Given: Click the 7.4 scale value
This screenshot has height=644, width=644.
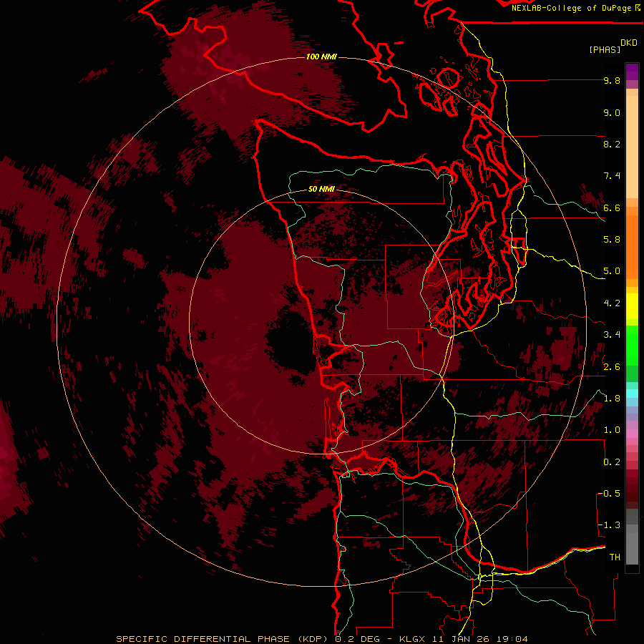Looking at the screenshot, I should (612, 176).
